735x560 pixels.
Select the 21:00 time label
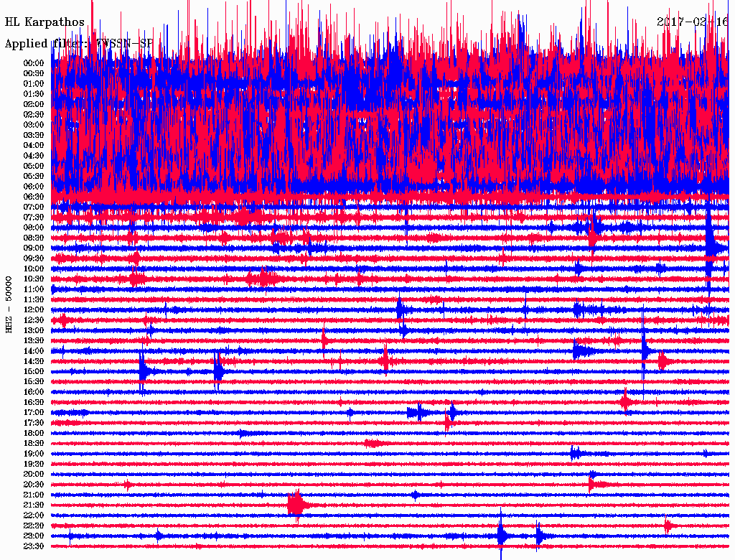tap(34, 495)
